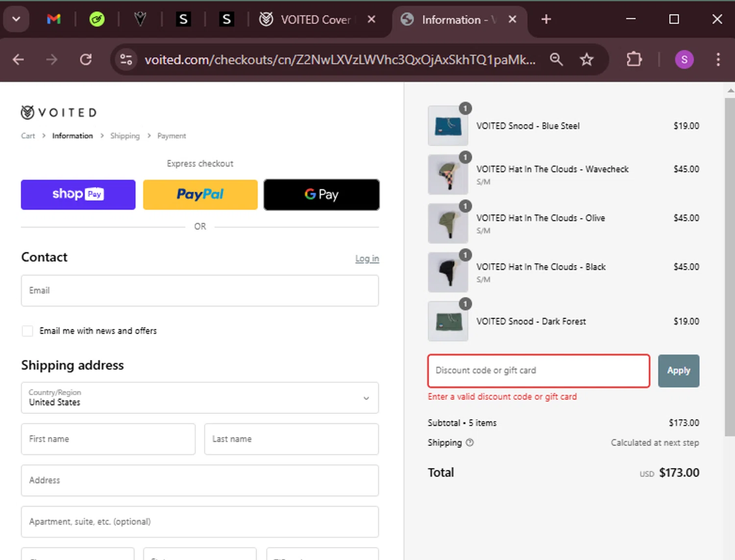Click the Snood Blue Steel thumbnail
735x560 pixels.
pyautogui.click(x=448, y=126)
